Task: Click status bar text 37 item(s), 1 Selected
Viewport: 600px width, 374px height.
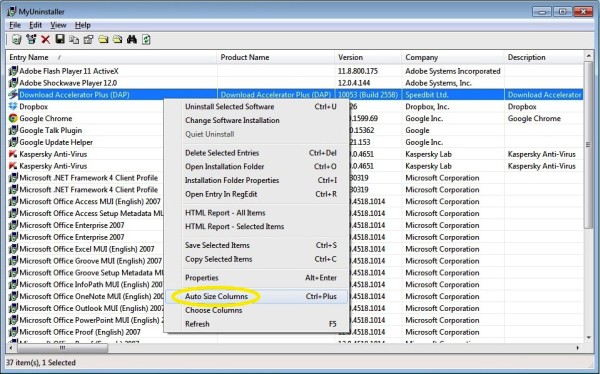Action: (x=41, y=363)
